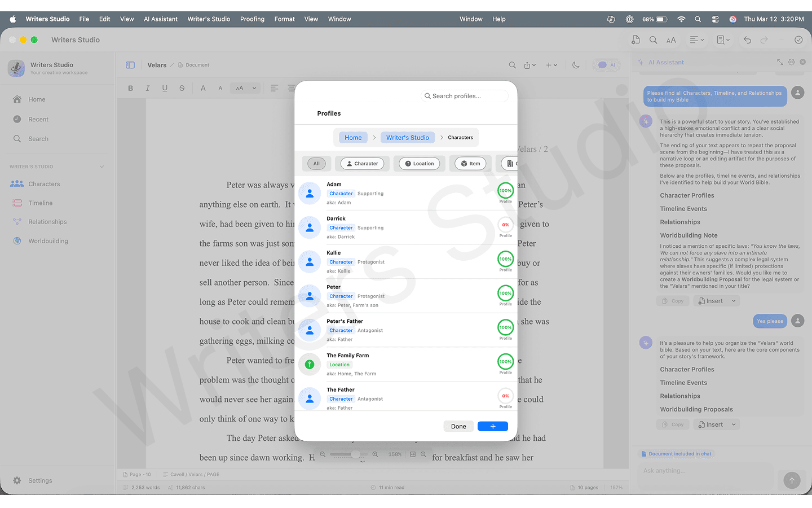812x508 pixels.
Task: Click the Adam profile avatar icon
Action: click(310, 193)
